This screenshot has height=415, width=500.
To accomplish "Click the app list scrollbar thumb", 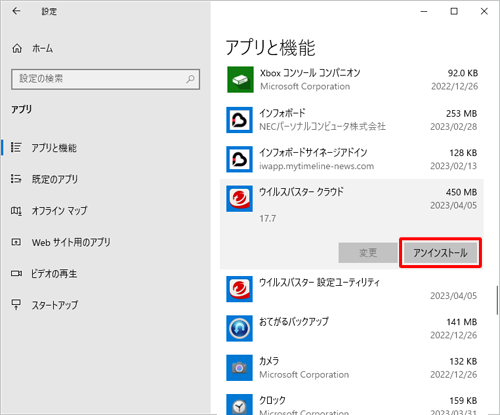I will coord(497,300).
